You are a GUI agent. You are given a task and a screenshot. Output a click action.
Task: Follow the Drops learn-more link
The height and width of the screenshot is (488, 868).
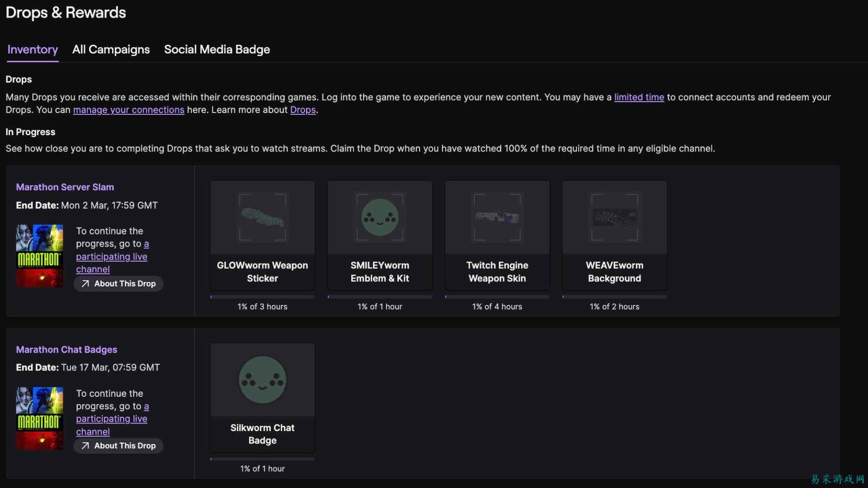pos(302,110)
